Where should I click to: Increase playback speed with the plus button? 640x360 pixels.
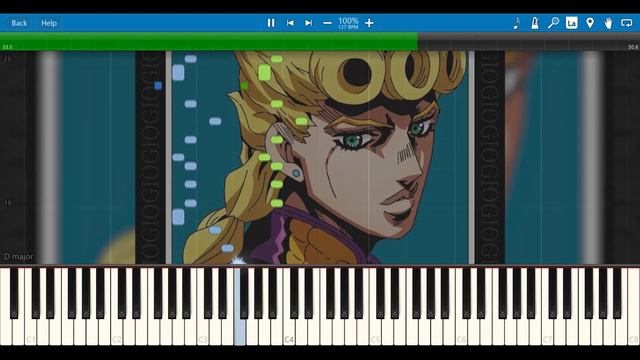[369, 23]
